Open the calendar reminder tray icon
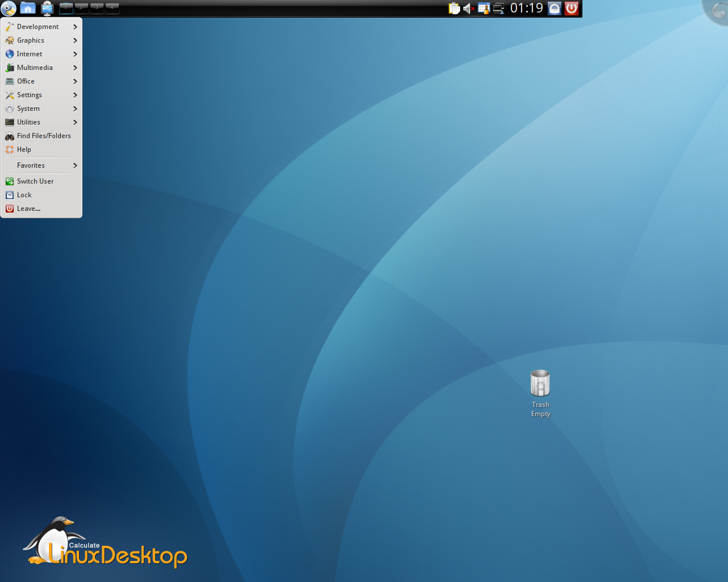Image resolution: width=728 pixels, height=582 pixels. click(x=483, y=8)
